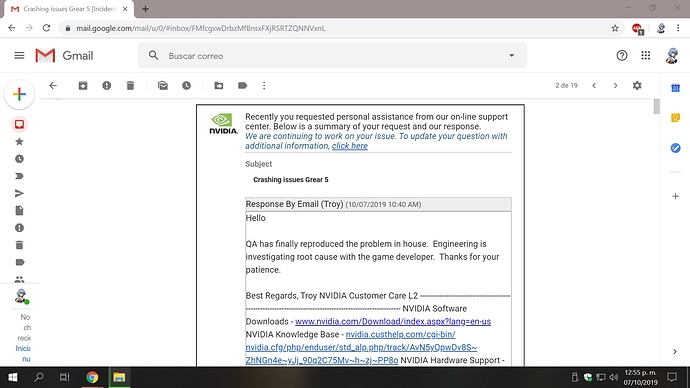Close the Crashing issues browser tab
The height and width of the screenshot is (388, 690).
(125, 9)
